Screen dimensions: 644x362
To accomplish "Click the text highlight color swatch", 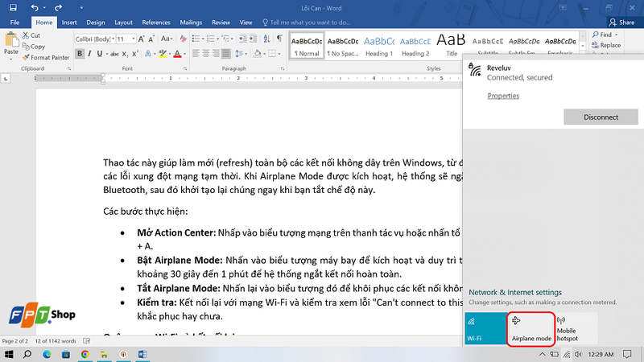I will pos(163,54).
